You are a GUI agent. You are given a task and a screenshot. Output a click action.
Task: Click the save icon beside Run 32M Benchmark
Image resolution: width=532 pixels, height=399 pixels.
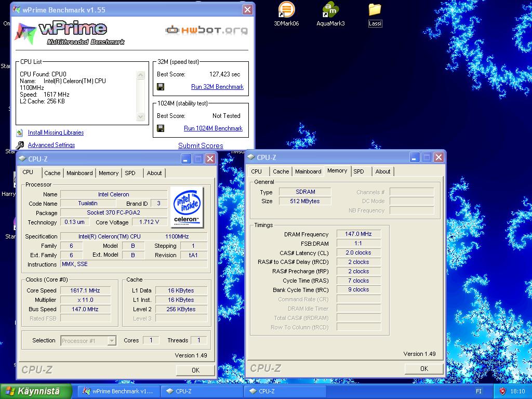161,87
